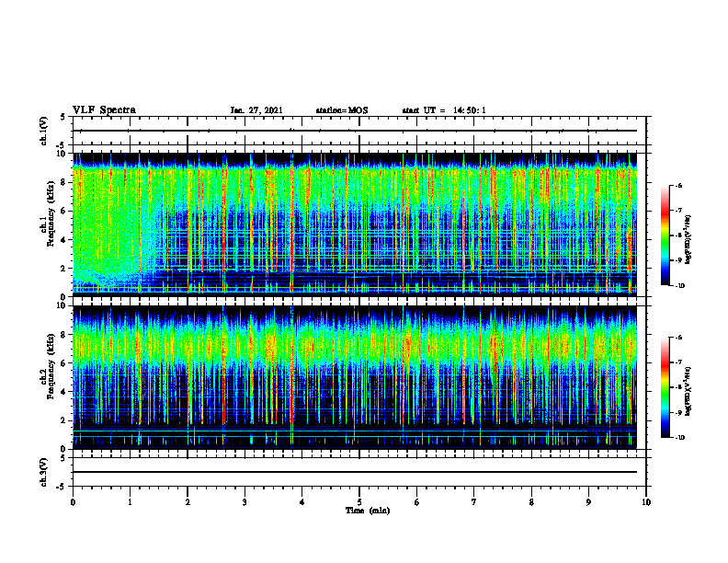728x563 pixels.
Task: Click the "1" minute tick label
Action: (130, 502)
